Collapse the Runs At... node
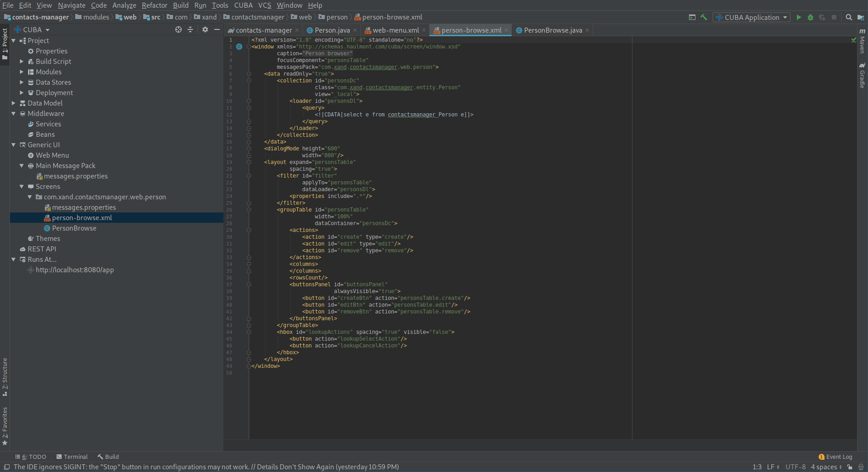Image resolution: width=868 pixels, height=472 pixels. (13, 260)
